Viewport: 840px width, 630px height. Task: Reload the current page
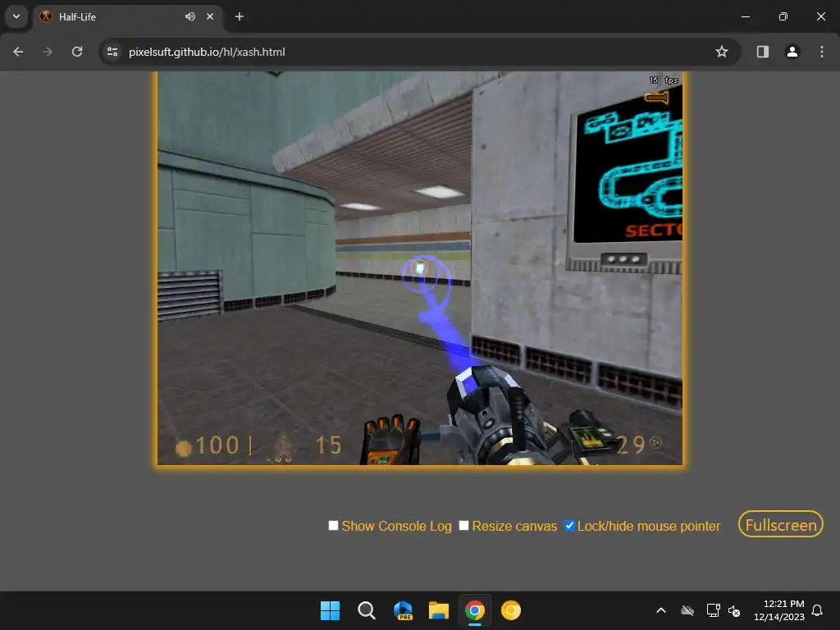click(x=77, y=52)
